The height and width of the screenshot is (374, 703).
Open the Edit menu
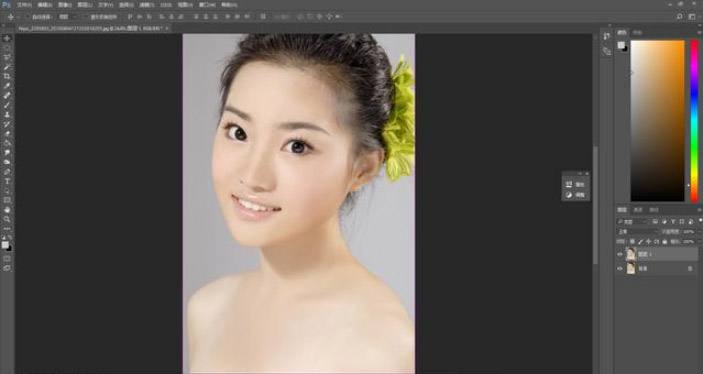point(44,4)
